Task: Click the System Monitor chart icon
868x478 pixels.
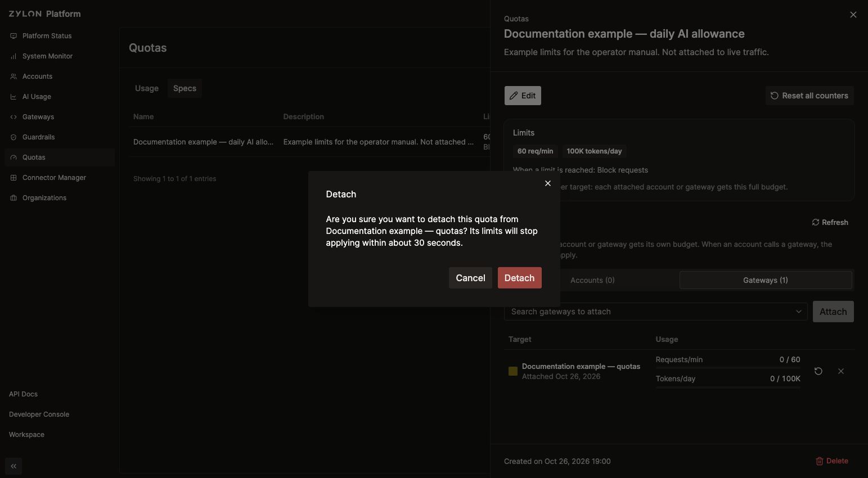Action: [14, 56]
